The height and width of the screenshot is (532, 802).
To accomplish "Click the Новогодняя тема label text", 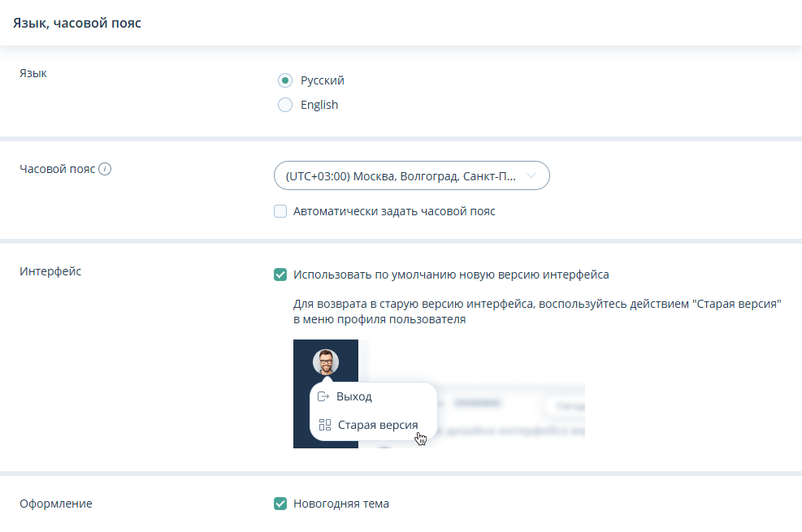I will click(341, 504).
